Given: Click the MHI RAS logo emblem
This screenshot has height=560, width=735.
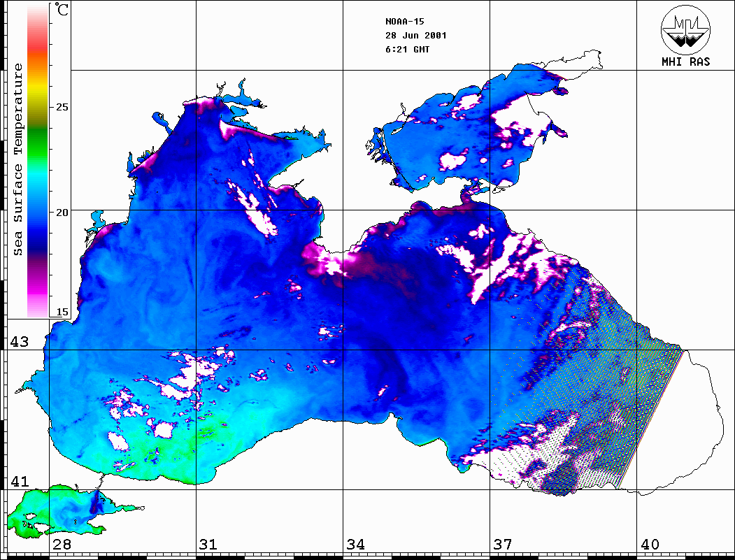Looking at the screenshot, I should coord(685,30).
